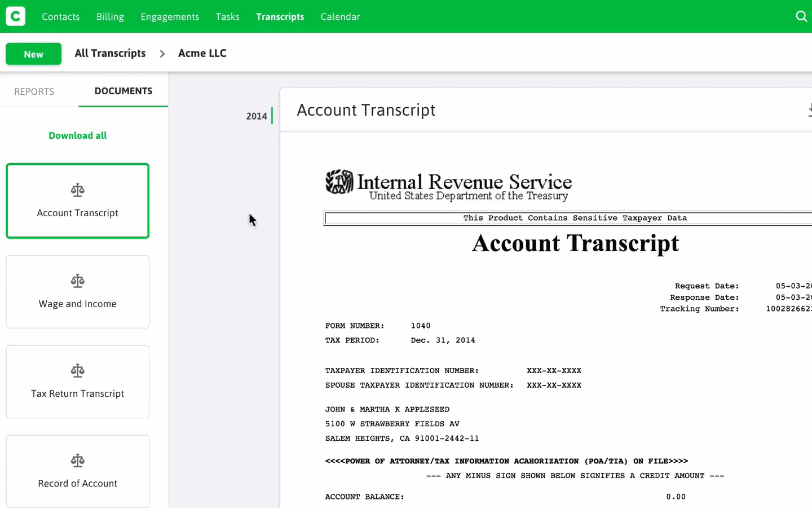
Task: Select the 2014 year marker
Action: click(257, 116)
